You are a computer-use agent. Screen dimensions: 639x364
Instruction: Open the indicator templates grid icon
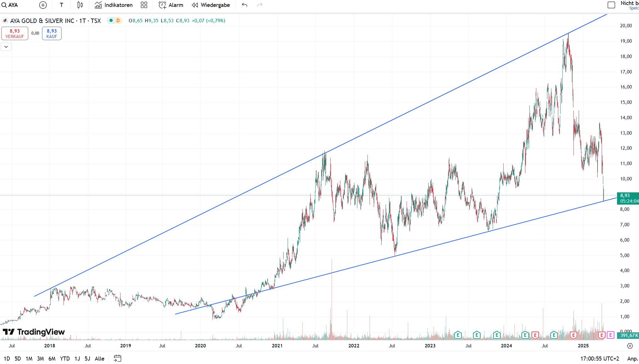[144, 5]
